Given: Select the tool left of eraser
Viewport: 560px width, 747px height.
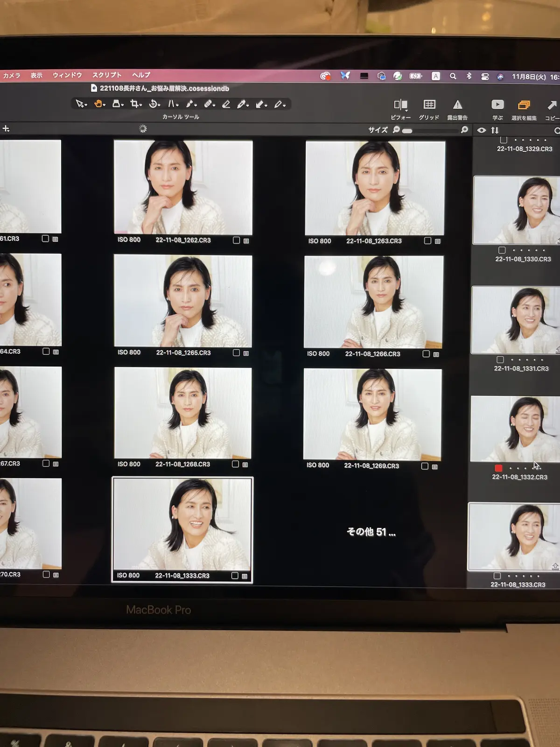Looking at the screenshot, I should 209,104.
